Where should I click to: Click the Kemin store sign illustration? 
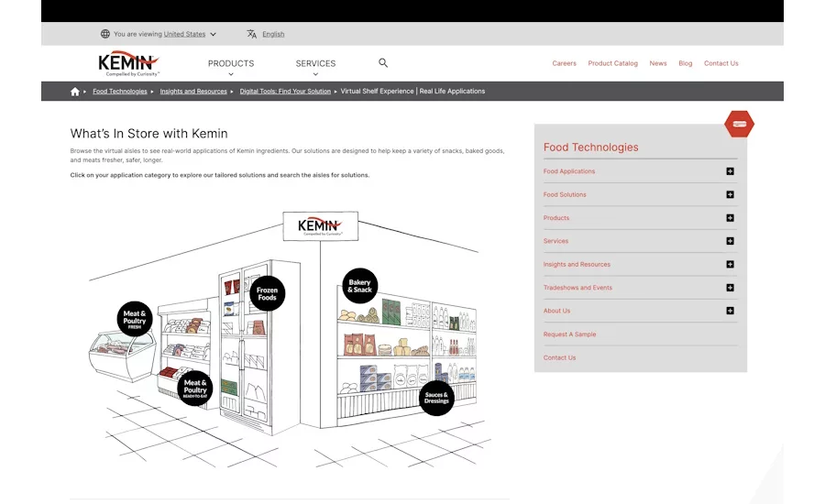click(x=321, y=226)
